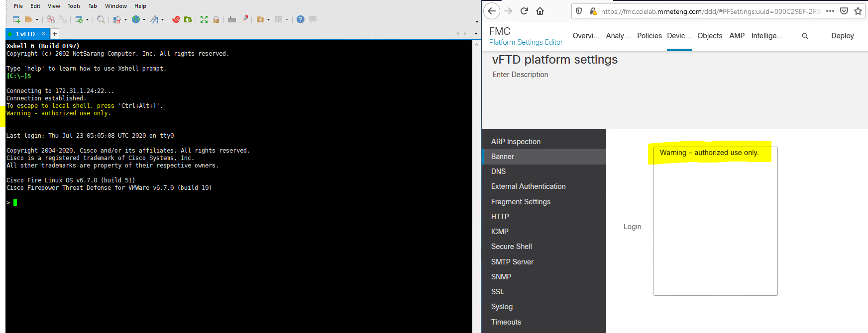
Task: Expand the globe encoding dropdown arrow
Action: (144, 20)
